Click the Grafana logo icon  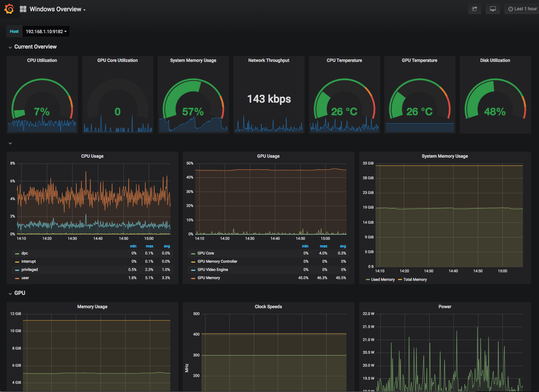click(x=9, y=9)
